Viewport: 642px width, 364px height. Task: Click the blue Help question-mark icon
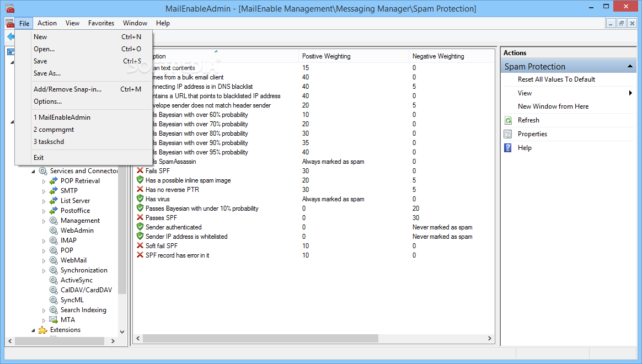[x=508, y=148]
